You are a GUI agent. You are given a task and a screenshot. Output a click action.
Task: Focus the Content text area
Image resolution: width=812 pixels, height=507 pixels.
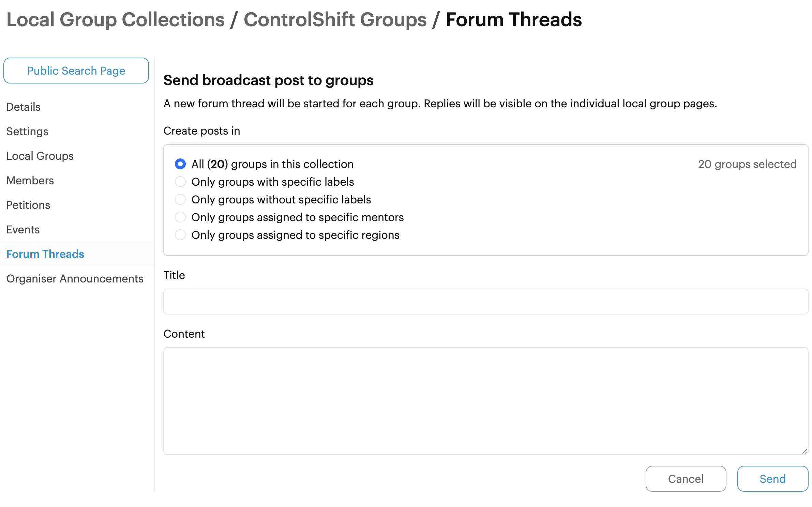click(x=485, y=401)
